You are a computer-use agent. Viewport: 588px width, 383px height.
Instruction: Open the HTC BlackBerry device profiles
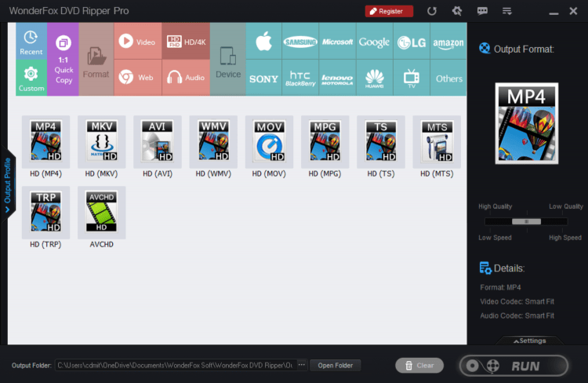click(x=300, y=78)
